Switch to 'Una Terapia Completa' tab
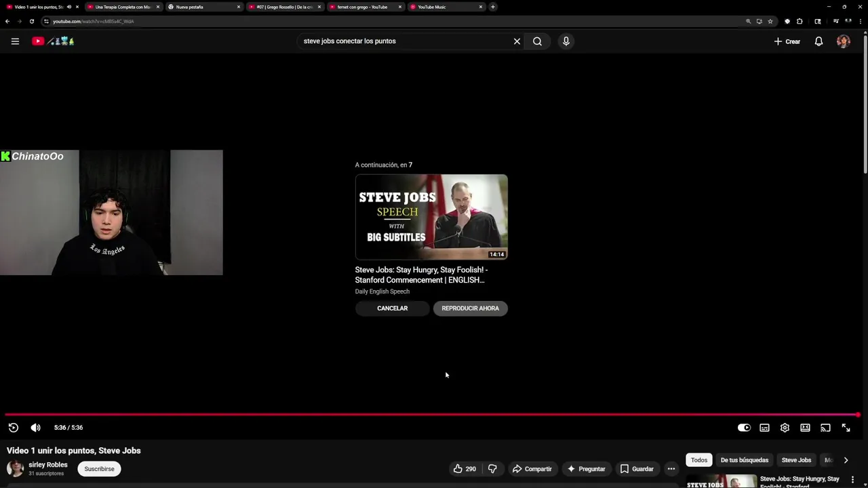Viewport: 868px width, 488px height. click(123, 7)
